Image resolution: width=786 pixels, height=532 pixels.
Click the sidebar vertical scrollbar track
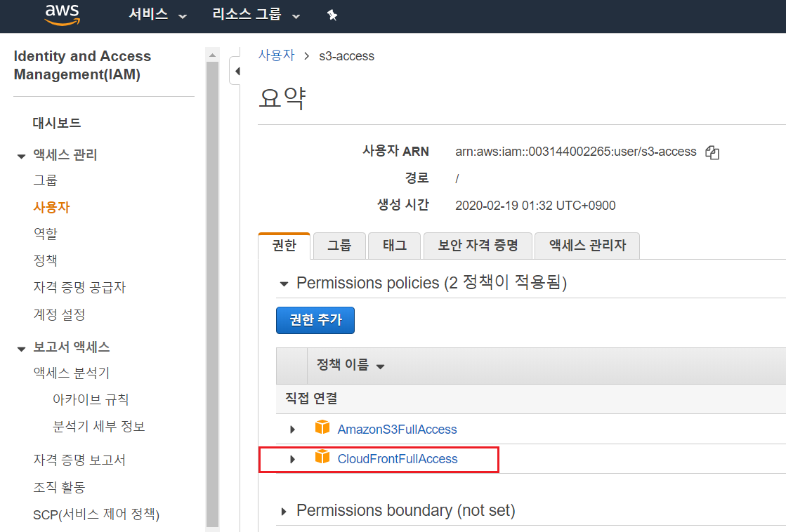click(x=213, y=294)
